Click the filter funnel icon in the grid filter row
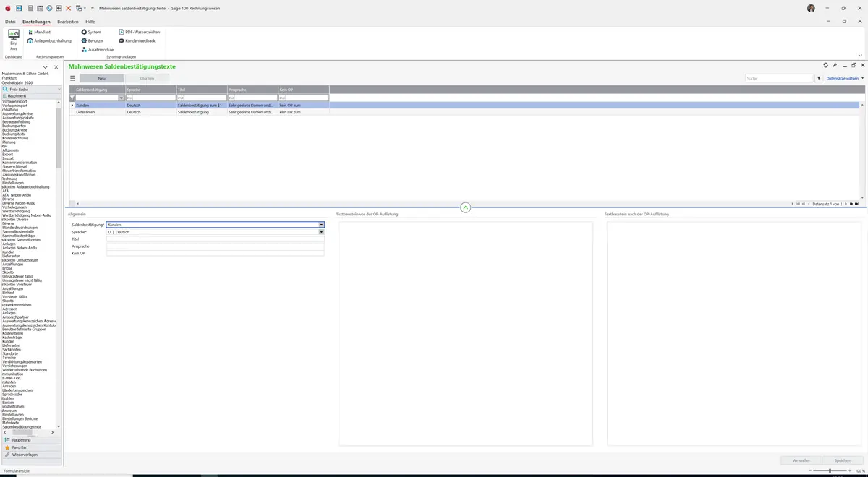 tap(72, 98)
